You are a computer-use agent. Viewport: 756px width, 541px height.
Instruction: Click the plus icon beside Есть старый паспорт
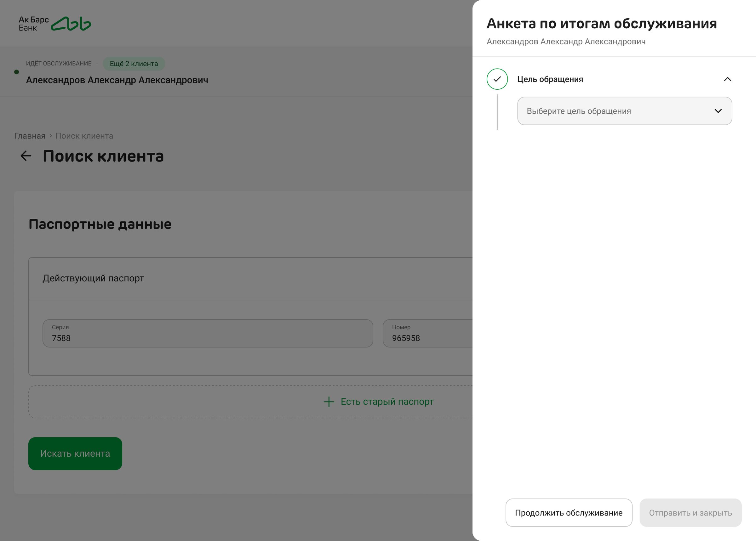[x=329, y=402]
